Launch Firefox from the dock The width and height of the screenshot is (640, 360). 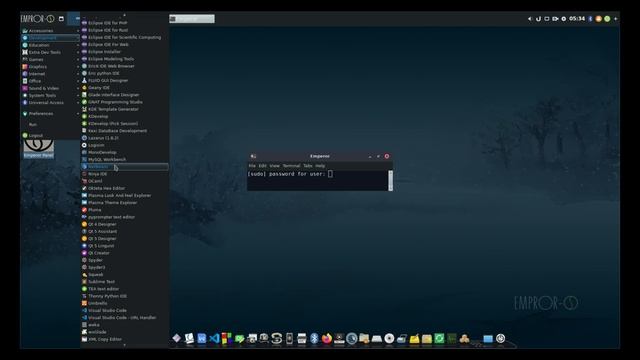point(327,338)
